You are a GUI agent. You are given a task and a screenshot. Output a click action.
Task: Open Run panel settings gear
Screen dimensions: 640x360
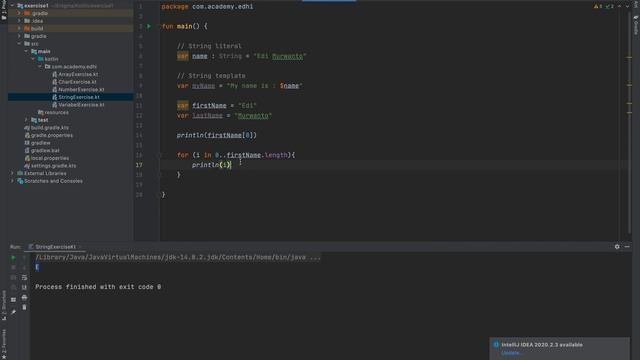[617, 247]
